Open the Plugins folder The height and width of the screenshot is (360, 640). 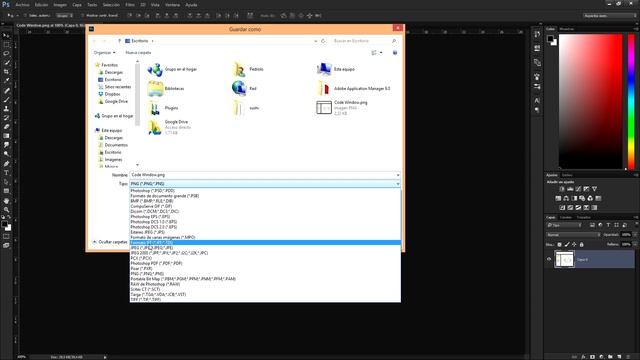pos(163,108)
